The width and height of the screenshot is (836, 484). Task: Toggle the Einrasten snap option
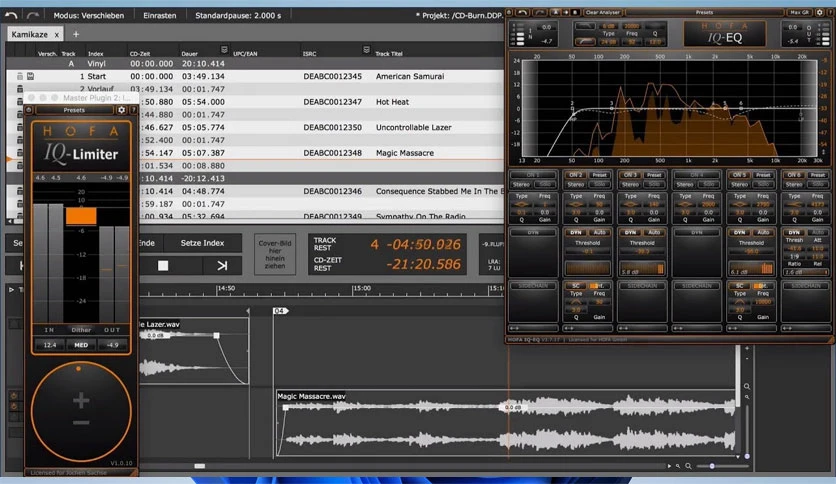159,15
